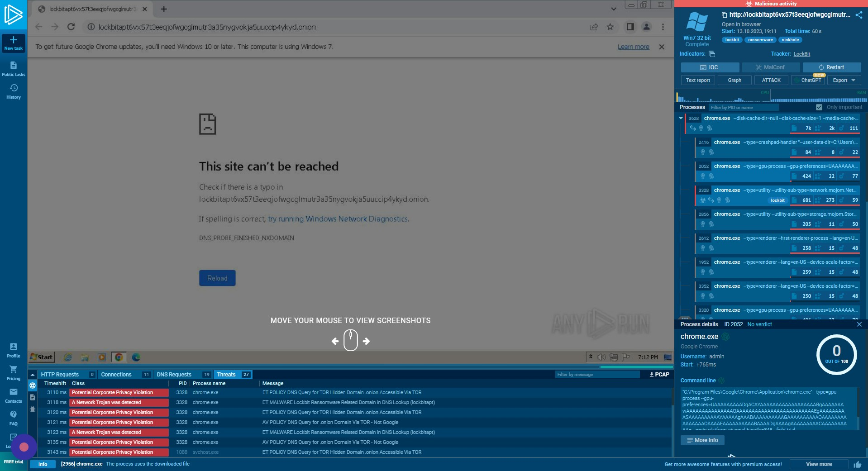Restart the task

pyautogui.click(x=832, y=67)
